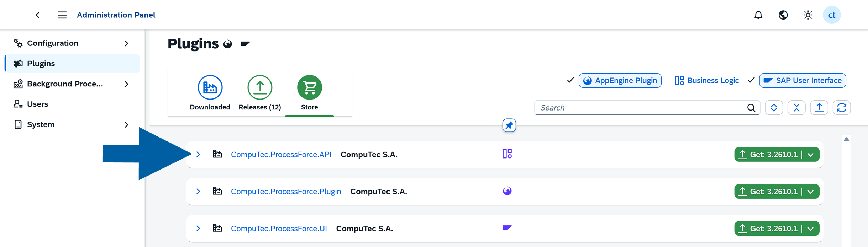Toggle the Business Logic filter
Image resolution: width=868 pixels, height=247 pixels.
point(706,80)
